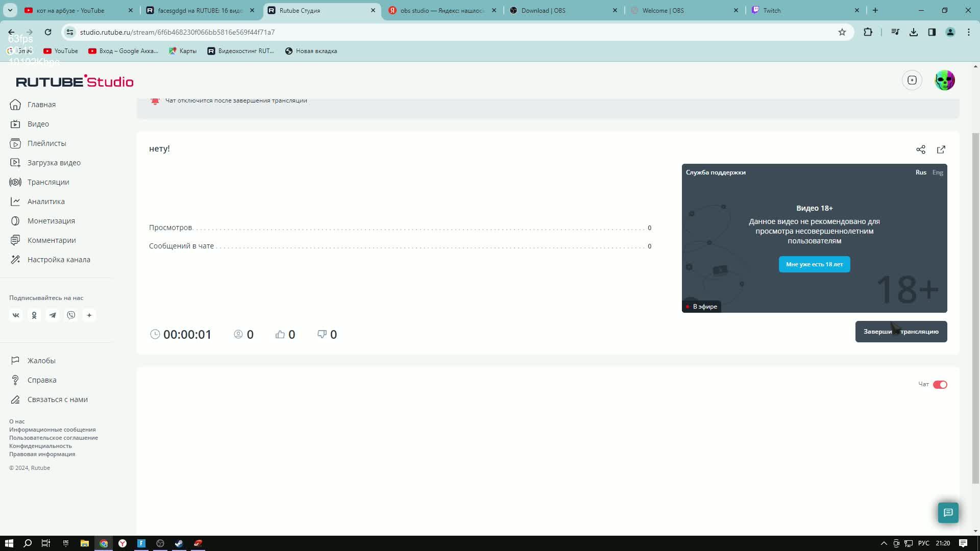Open the Telegram social link icon

53,315
